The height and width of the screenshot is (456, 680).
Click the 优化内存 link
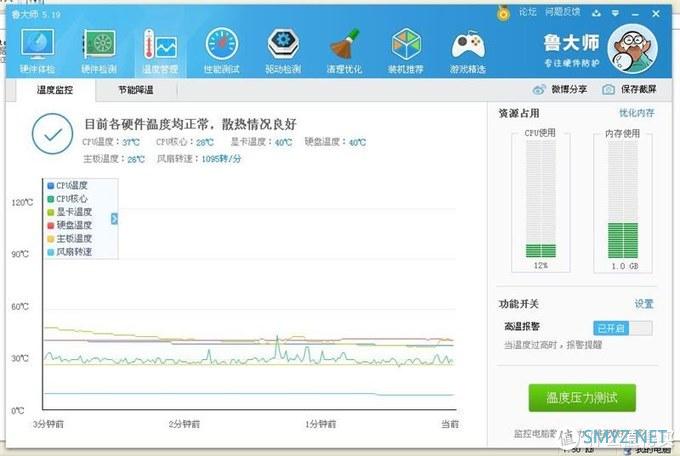tap(636, 113)
